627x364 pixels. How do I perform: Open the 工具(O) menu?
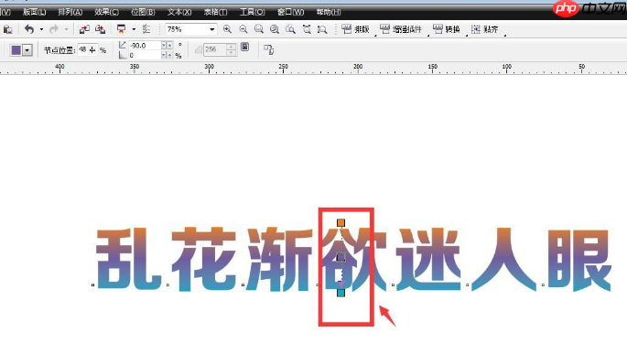(x=253, y=12)
